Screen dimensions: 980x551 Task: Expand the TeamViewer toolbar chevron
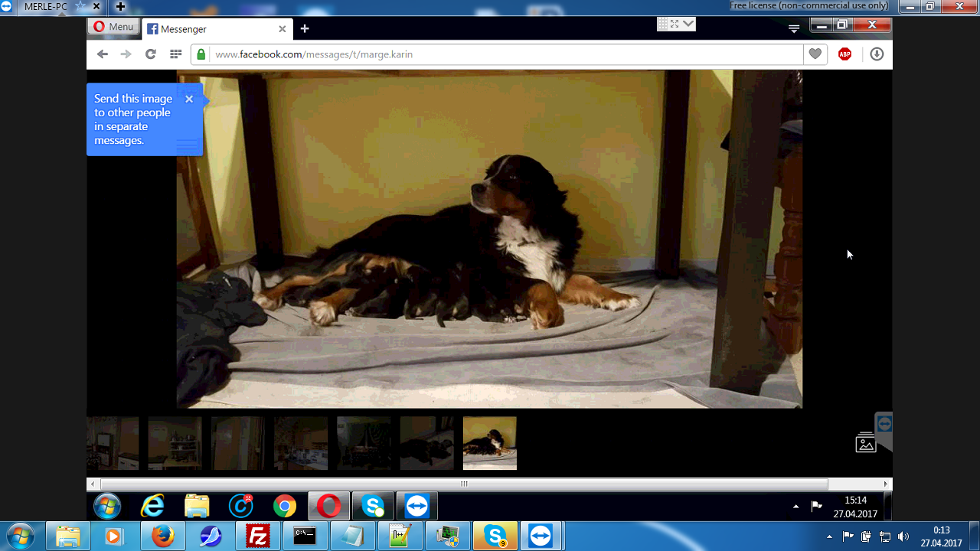pos(689,24)
